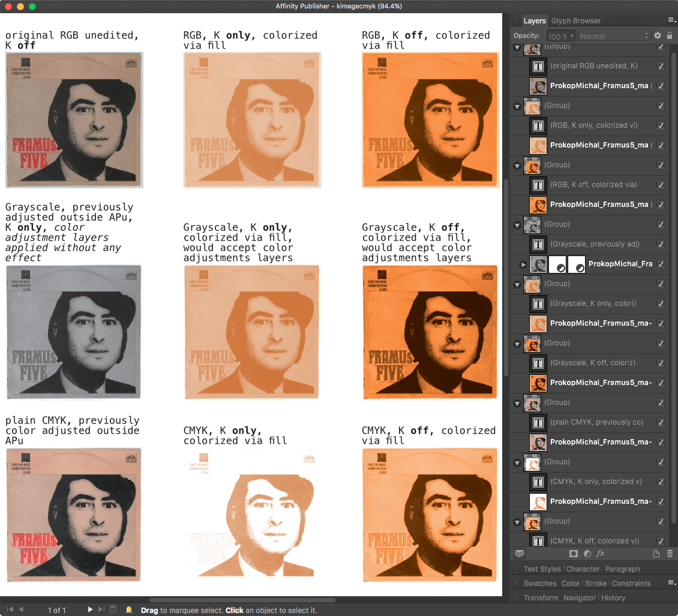Open the Paragraph panel tab

pos(623,569)
